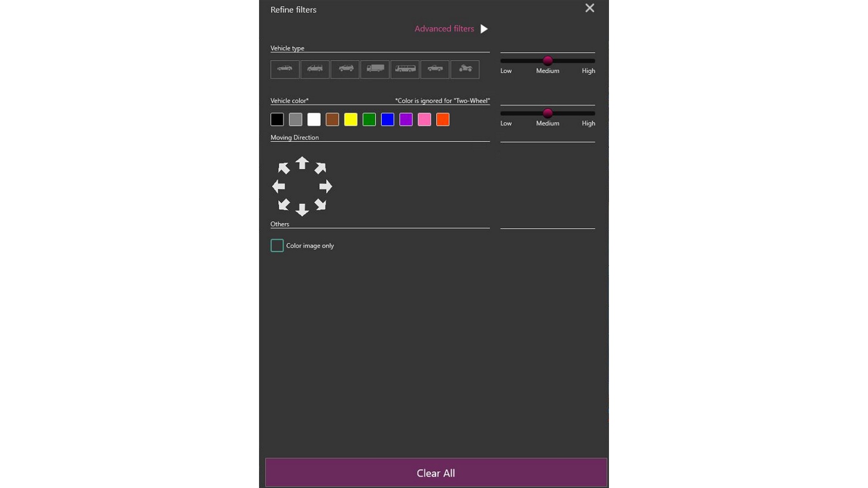Toggle the black vehicle color swatch
Viewport: 868px width, 488px height.
277,118
